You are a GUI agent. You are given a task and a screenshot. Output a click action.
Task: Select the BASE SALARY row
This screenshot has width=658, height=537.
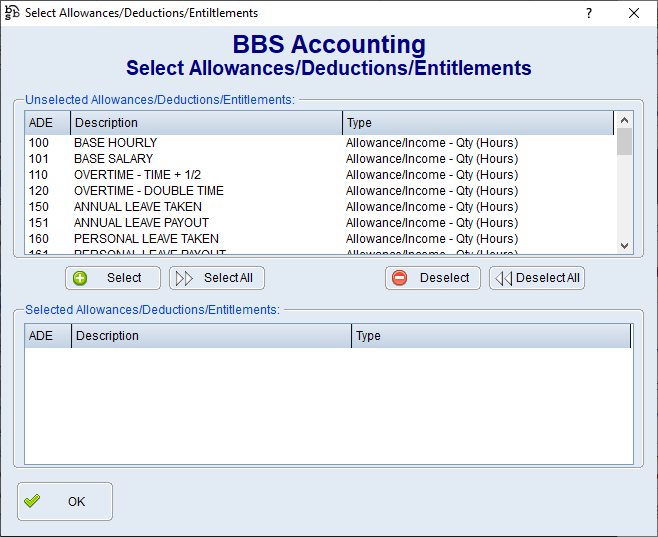coord(321,159)
